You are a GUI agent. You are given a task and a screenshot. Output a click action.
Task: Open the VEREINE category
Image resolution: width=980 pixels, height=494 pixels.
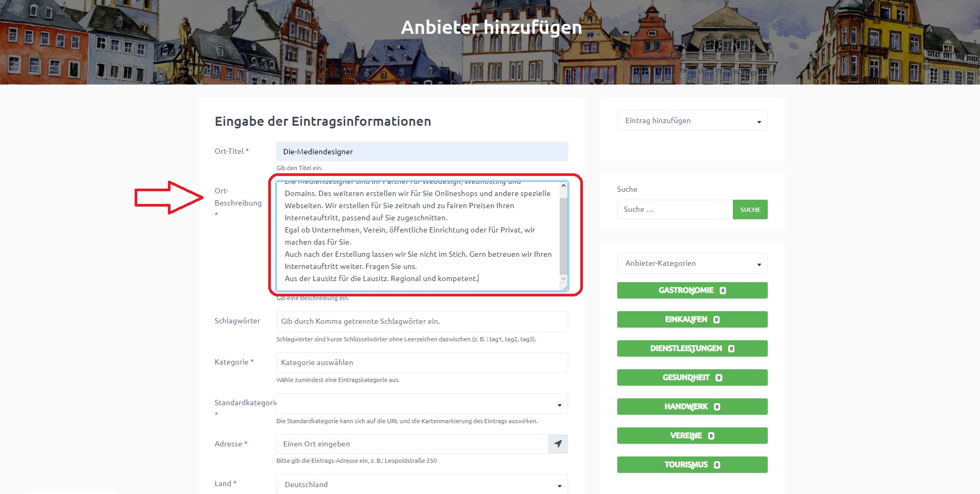coord(692,436)
